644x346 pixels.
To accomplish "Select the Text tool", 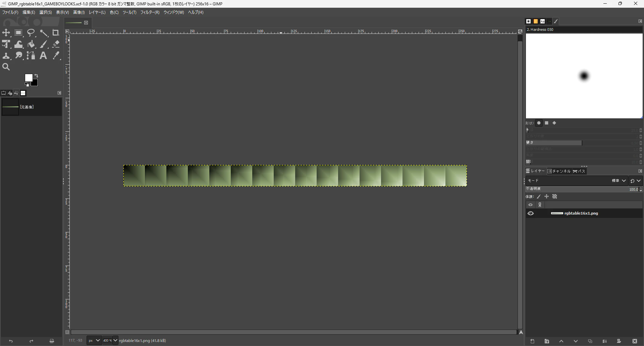I will 44,56.
